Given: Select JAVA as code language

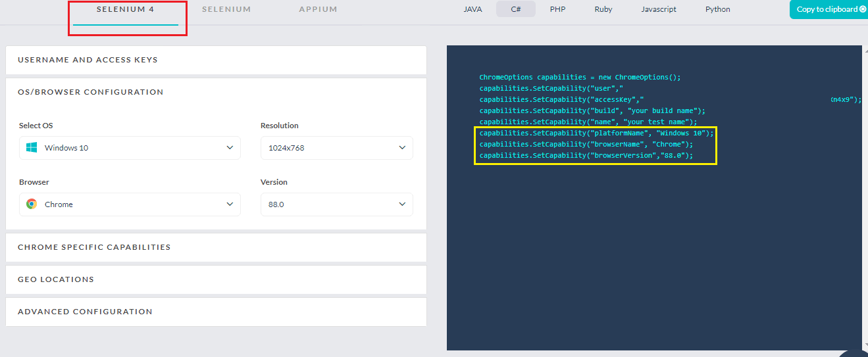Looking at the screenshot, I should point(472,9).
